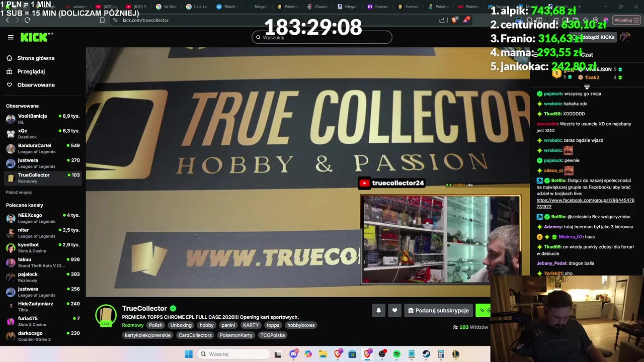Switch to the sobrem browser tab

point(76,7)
